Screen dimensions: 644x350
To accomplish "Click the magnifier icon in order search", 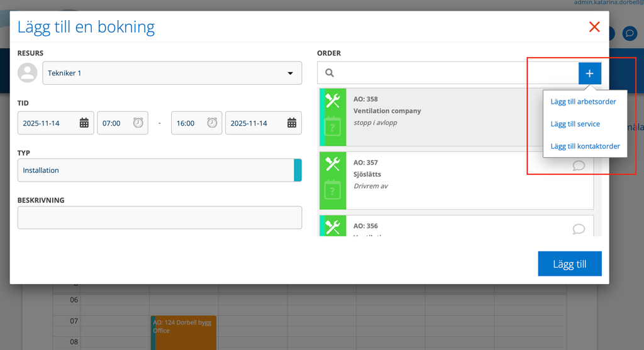I will click(x=330, y=74).
